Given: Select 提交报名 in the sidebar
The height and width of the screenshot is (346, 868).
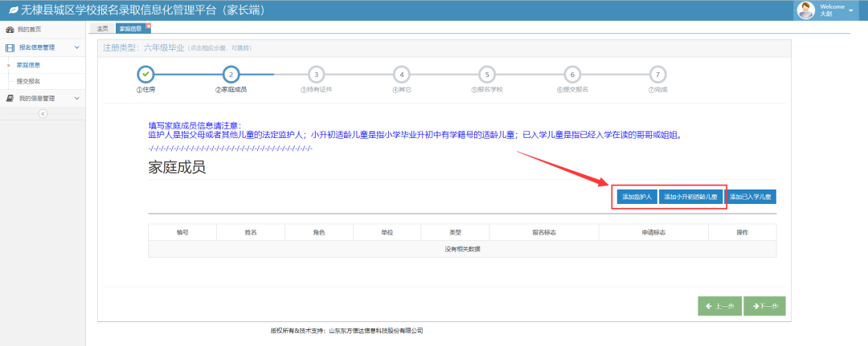Looking at the screenshot, I should click(x=29, y=81).
